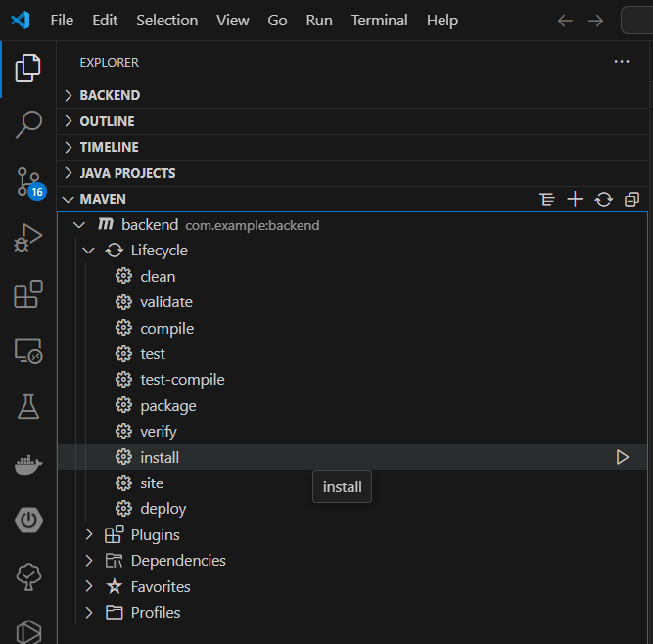
Task: Click the Maven switch to flat view icon
Action: point(547,200)
